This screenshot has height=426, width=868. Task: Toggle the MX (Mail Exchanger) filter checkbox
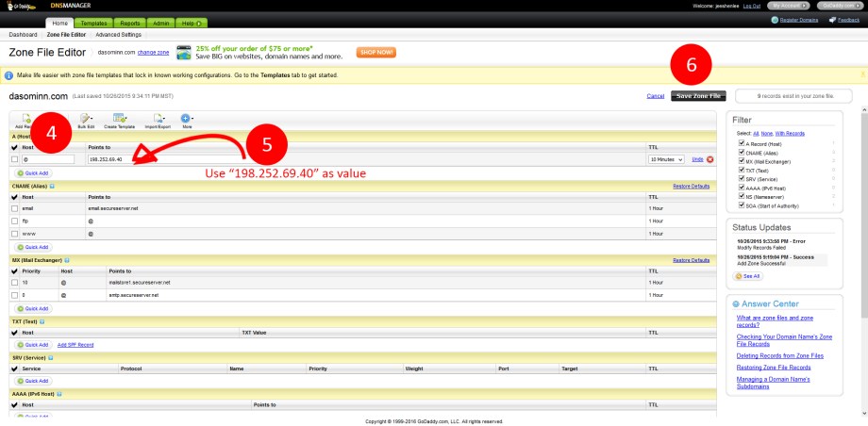742,161
